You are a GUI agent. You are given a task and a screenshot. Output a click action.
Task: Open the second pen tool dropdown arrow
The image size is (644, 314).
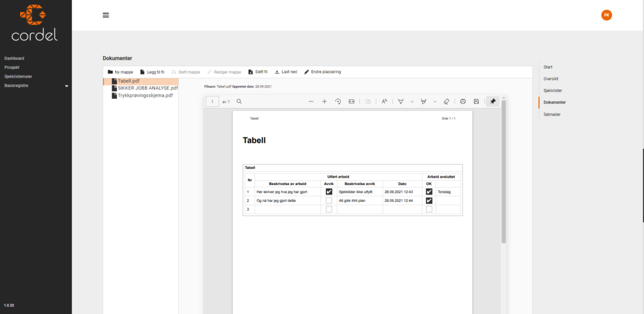tap(435, 101)
